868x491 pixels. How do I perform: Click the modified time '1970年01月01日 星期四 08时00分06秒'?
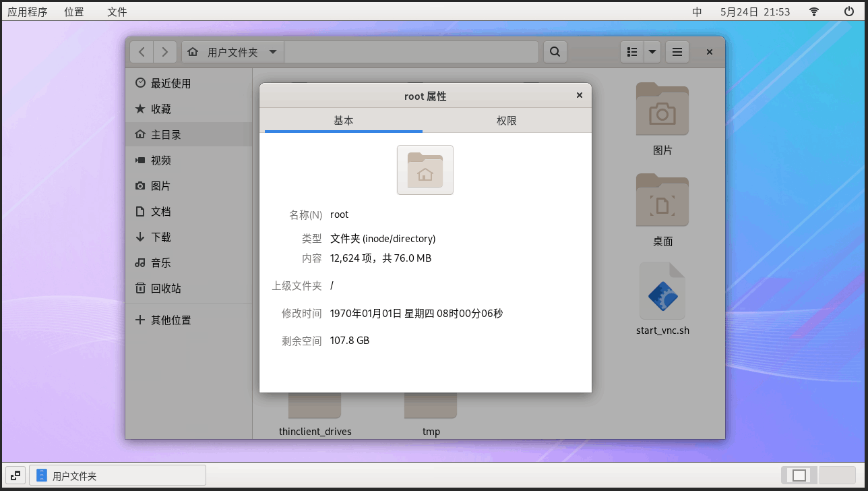click(x=416, y=314)
